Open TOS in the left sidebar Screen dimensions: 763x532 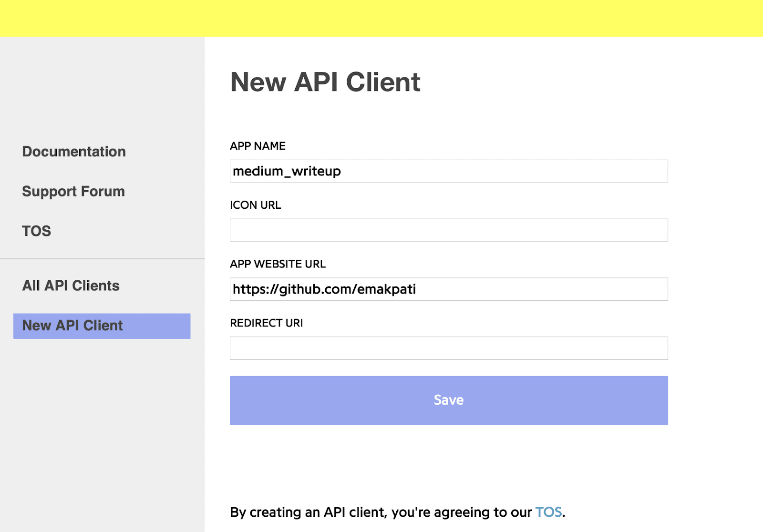pyautogui.click(x=36, y=231)
